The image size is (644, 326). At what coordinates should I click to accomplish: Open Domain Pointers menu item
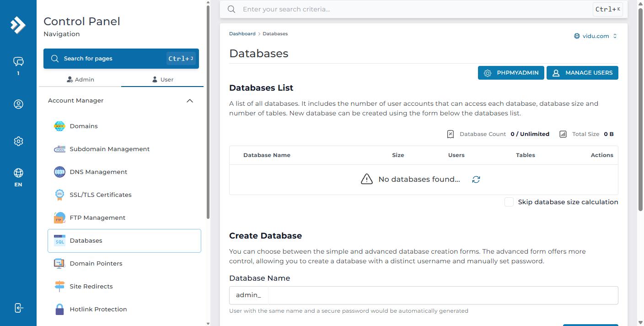tap(124, 263)
